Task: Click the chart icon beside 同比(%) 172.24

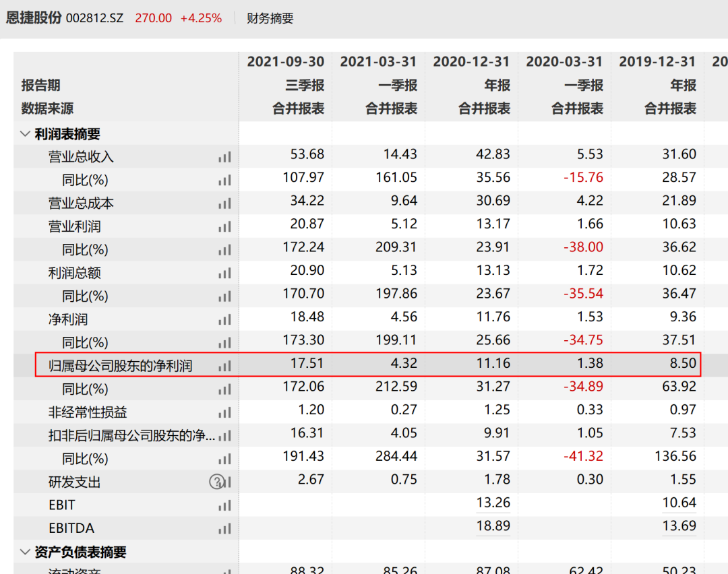Action: [x=224, y=250]
